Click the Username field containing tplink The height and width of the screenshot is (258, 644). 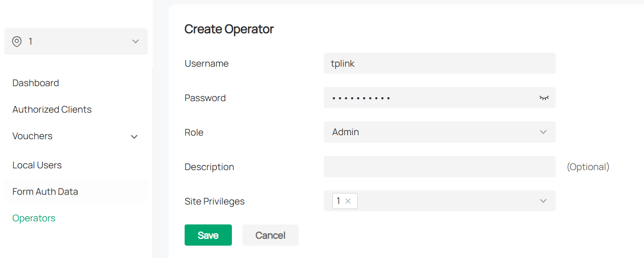pyautogui.click(x=439, y=64)
